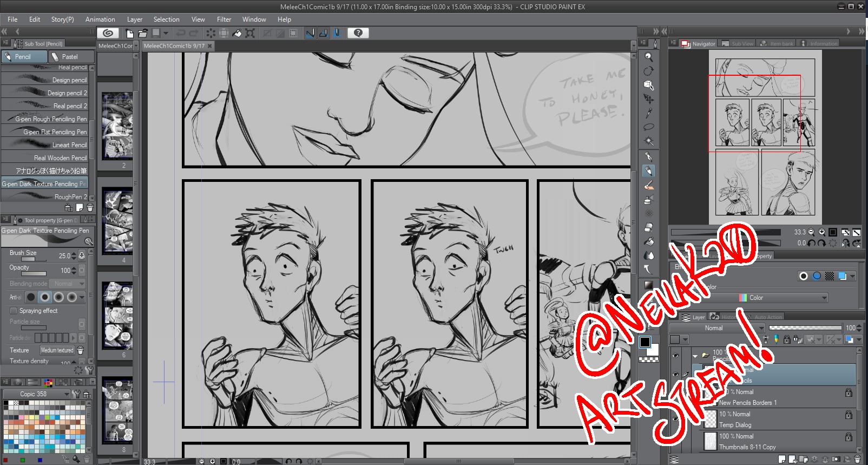
Task: Click the Redo arrow in command bar
Action: 193,33
